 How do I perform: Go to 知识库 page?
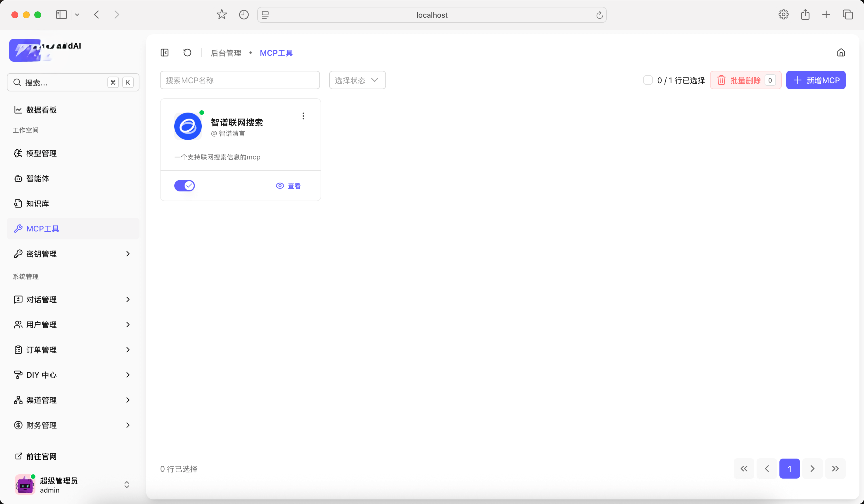[x=37, y=203]
